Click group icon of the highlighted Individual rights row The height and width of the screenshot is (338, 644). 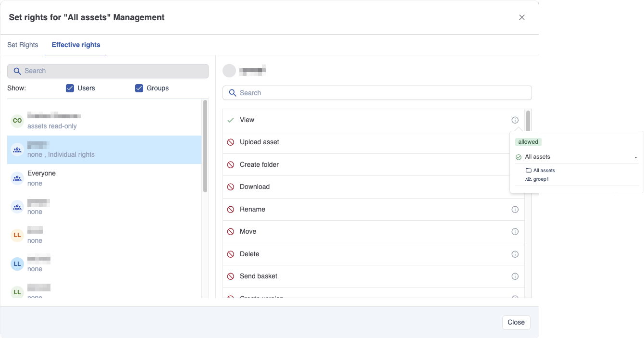[x=17, y=150]
